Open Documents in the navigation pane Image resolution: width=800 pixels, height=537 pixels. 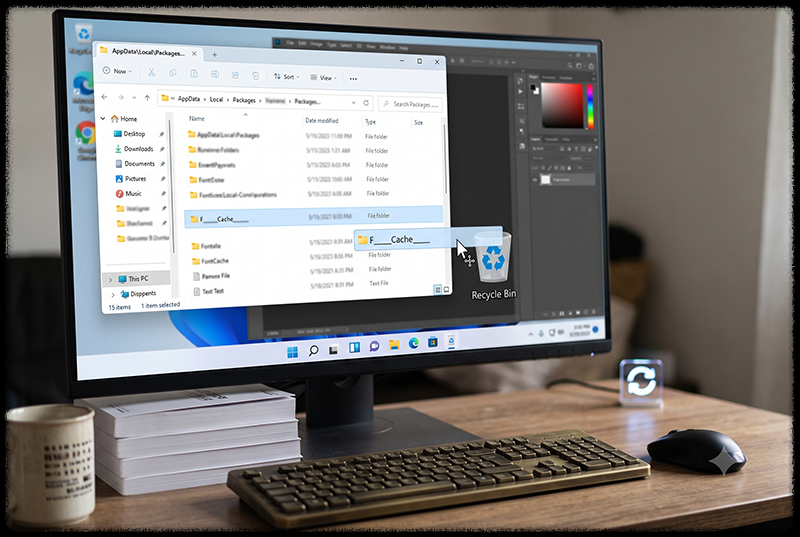pyautogui.click(x=135, y=164)
